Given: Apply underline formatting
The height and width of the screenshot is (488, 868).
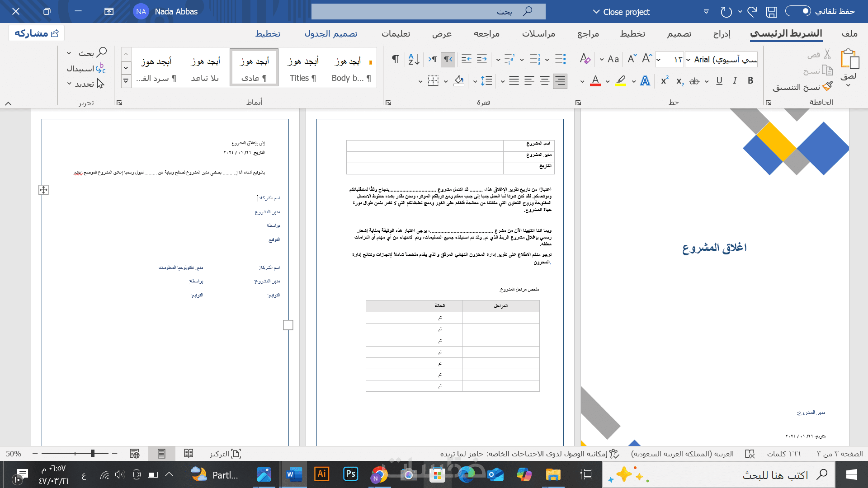Looking at the screenshot, I should click(719, 81).
